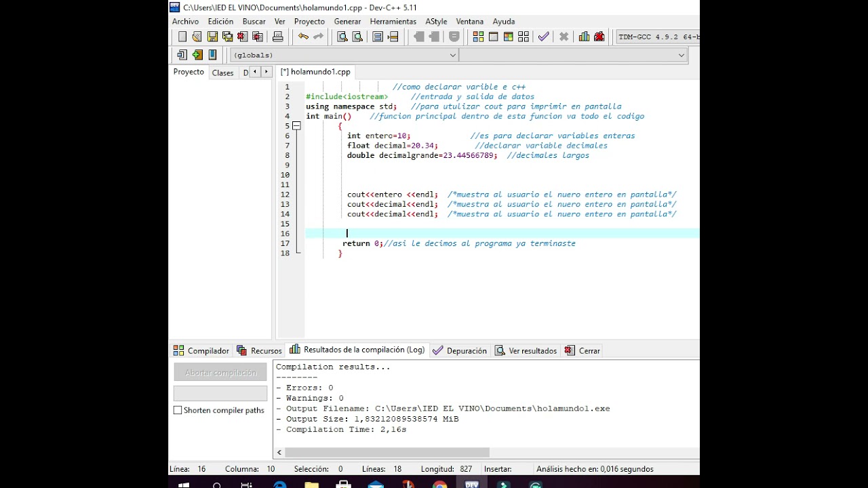The height and width of the screenshot is (488, 868).
Task: Close all files icon
Action: pyautogui.click(x=258, y=37)
